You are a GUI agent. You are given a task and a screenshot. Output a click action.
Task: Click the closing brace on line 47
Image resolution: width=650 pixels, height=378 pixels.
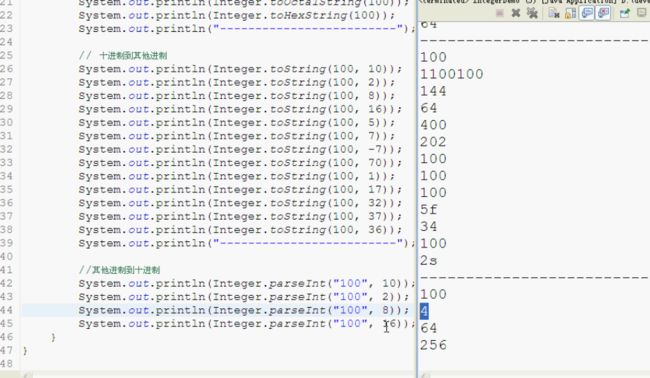coord(26,351)
